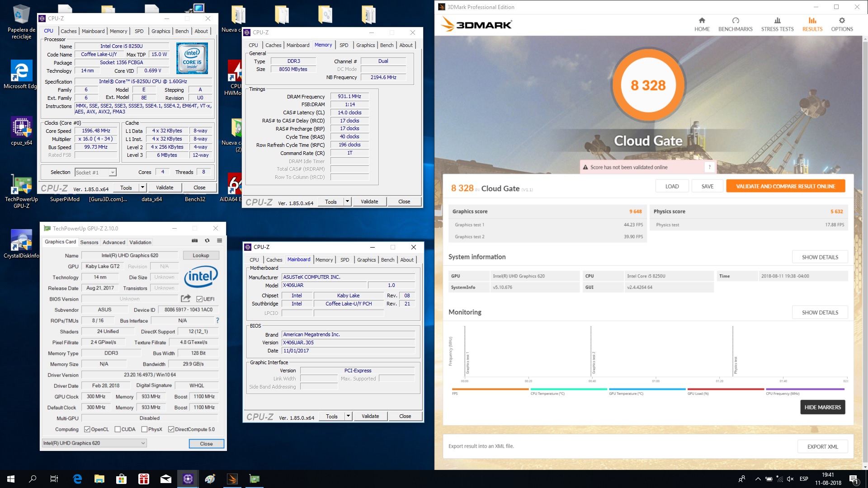
Task: Toggle the UEFI checkbox in GPU-Z
Action: pos(199,299)
